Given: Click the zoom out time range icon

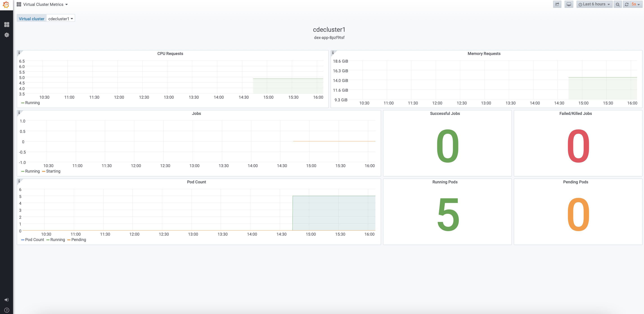Looking at the screenshot, I should (x=617, y=4).
